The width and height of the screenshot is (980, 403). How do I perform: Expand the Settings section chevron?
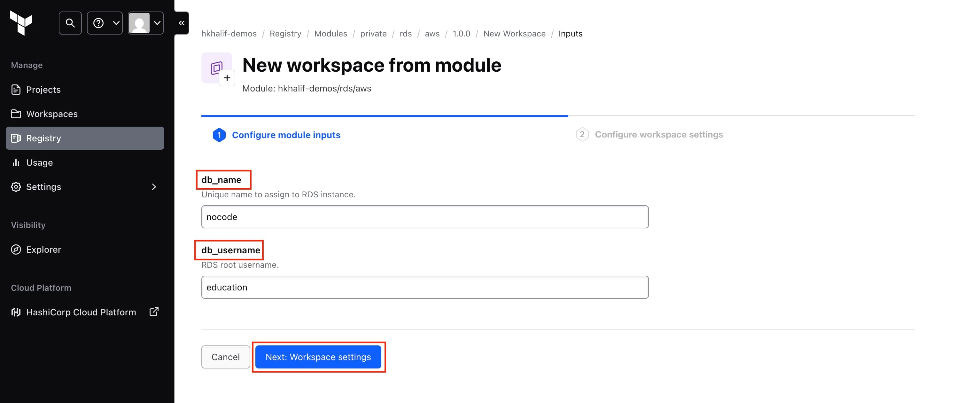coord(154,187)
